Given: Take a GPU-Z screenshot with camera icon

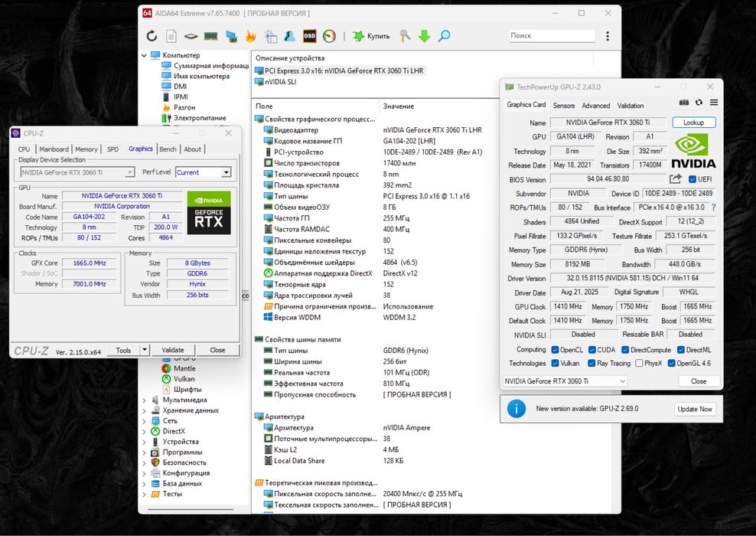Looking at the screenshot, I should (x=684, y=103).
